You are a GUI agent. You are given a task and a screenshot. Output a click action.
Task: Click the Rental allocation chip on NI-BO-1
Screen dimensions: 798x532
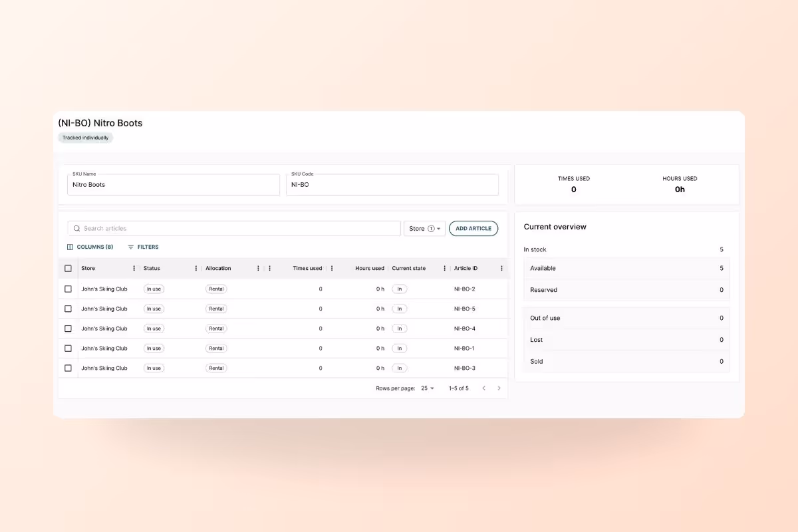[x=216, y=348]
